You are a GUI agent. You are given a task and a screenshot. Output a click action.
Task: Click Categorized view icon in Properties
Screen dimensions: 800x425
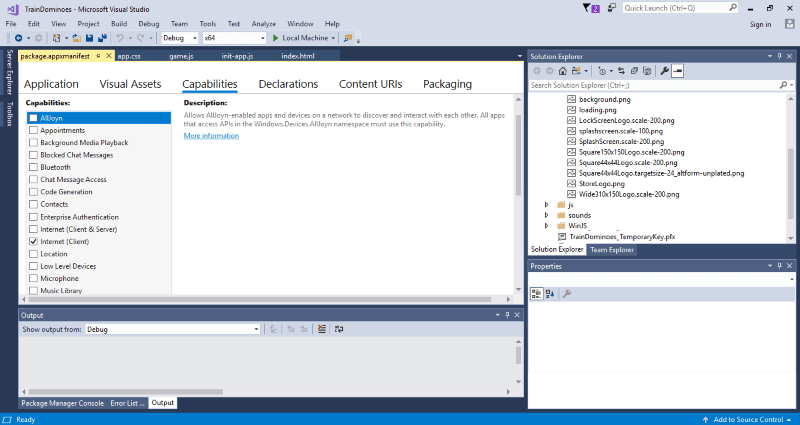536,293
